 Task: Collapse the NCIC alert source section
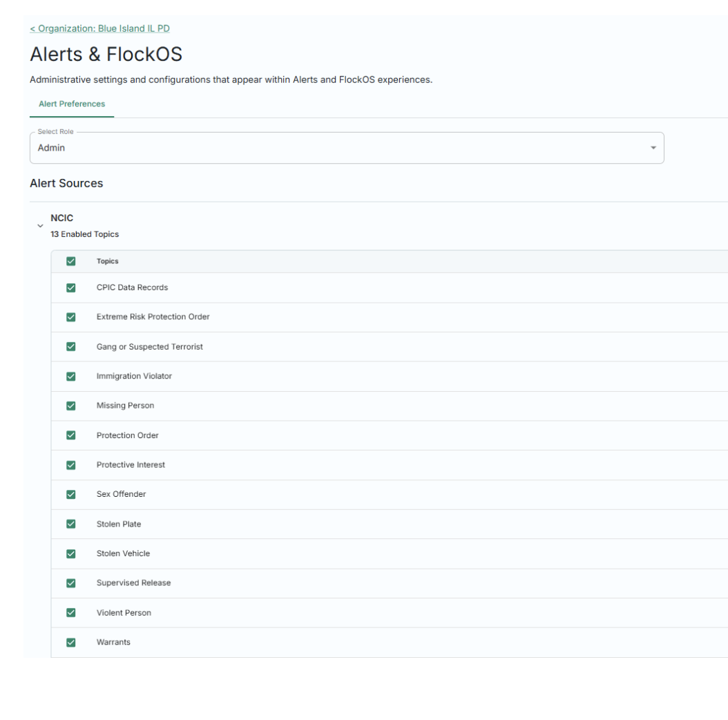(40, 226)
